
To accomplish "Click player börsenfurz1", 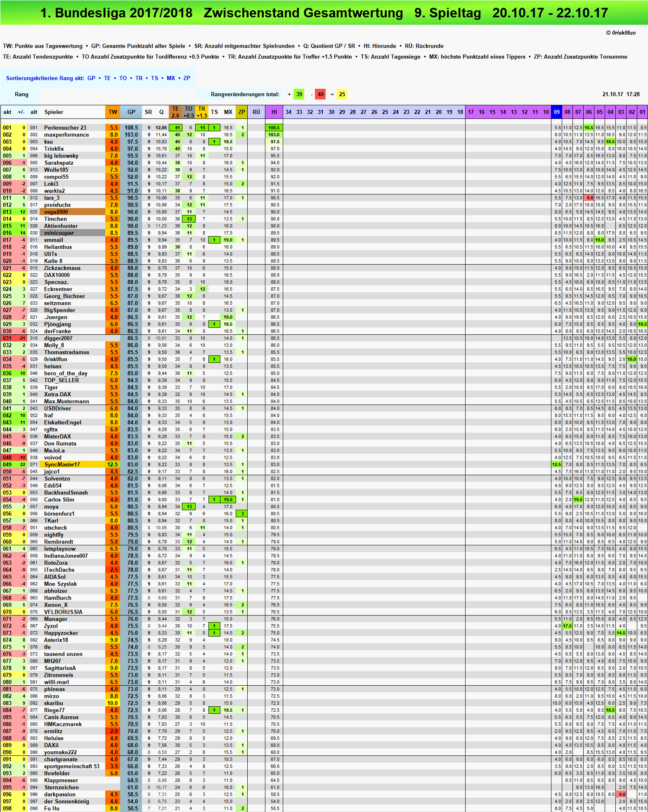I will (59, 514).
